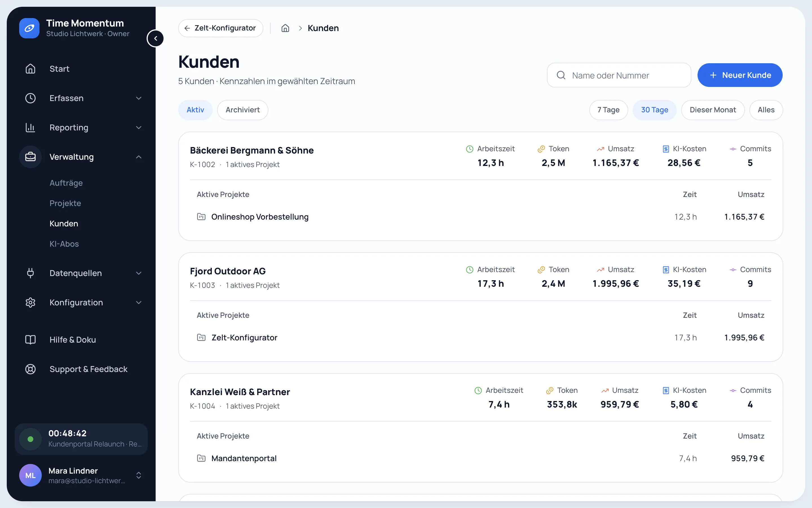The width and height of the screenshot is (812, 508).
Task: Click the Onlineshop Vorbestellung project folder icon
Action: (201, 217)
